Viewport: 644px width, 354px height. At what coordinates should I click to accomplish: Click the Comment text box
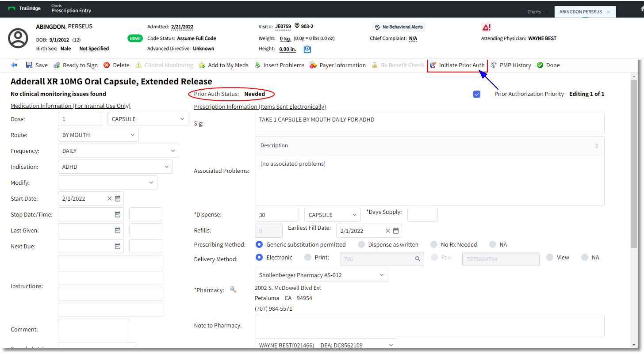click(x=93, y=329)
